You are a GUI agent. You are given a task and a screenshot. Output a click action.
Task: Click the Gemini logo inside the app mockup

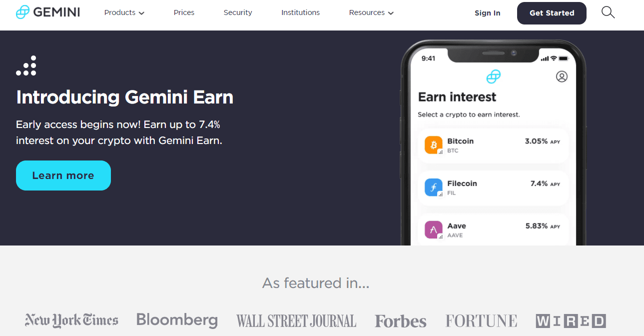tap(493, 76)
